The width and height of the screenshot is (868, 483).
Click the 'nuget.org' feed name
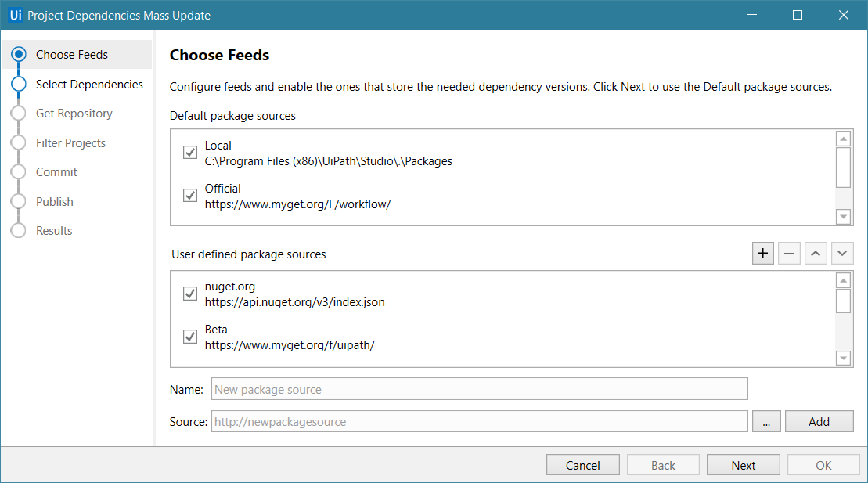230,287
